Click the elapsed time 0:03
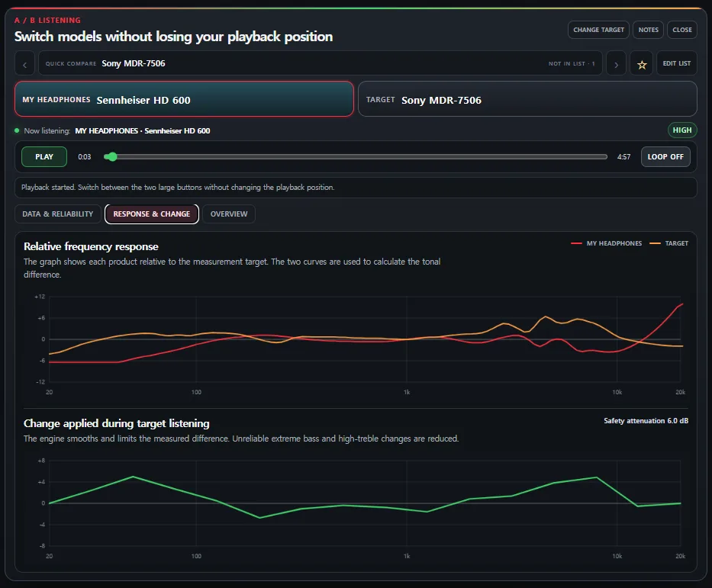The image size is (712, 588). point(85,157)
